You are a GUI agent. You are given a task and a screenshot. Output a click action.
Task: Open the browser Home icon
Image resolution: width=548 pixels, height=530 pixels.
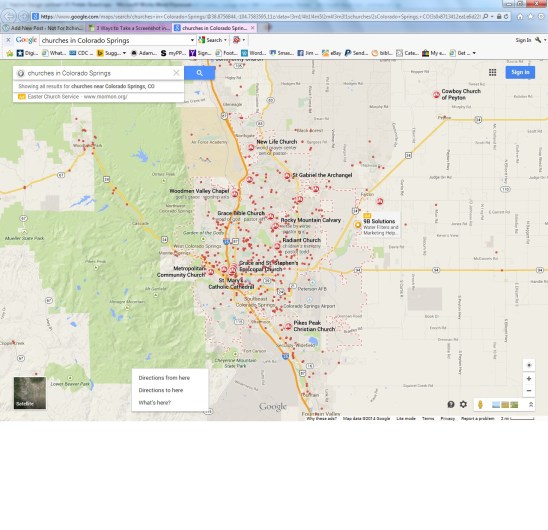520,16
